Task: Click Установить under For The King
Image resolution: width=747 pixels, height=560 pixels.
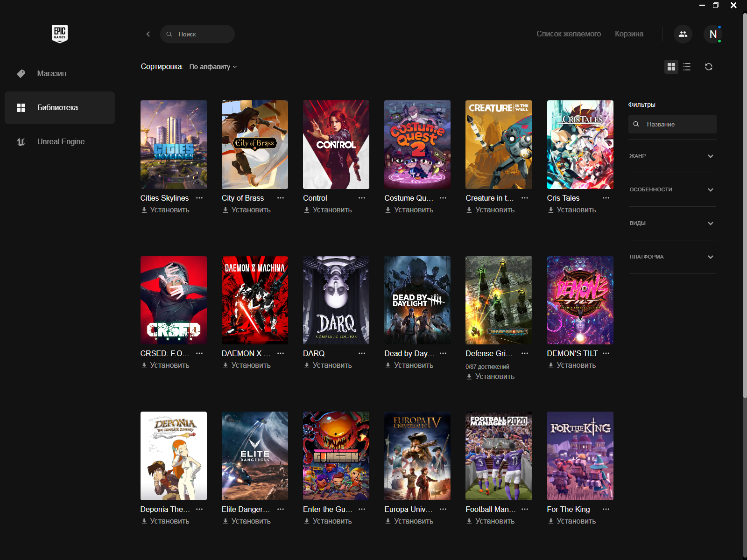Action: 572,521
